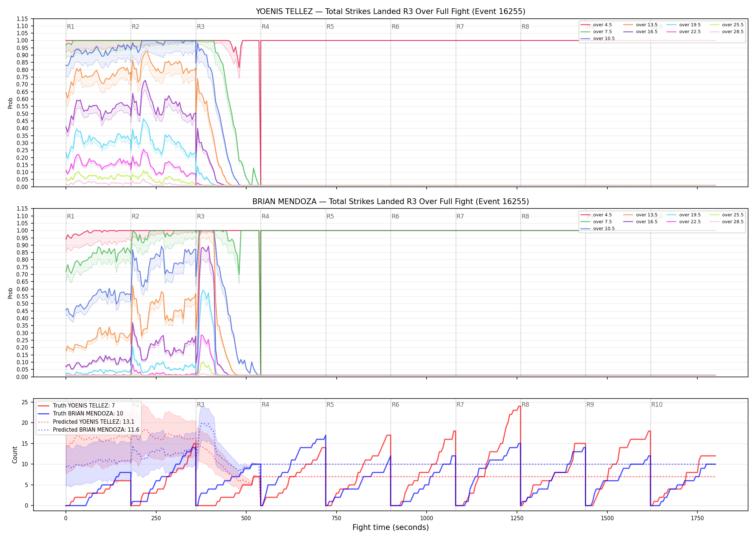This screenshot has width=756, height=540.
Task: Click the R1 round marker in Mendoza chart
Action: 71,216
